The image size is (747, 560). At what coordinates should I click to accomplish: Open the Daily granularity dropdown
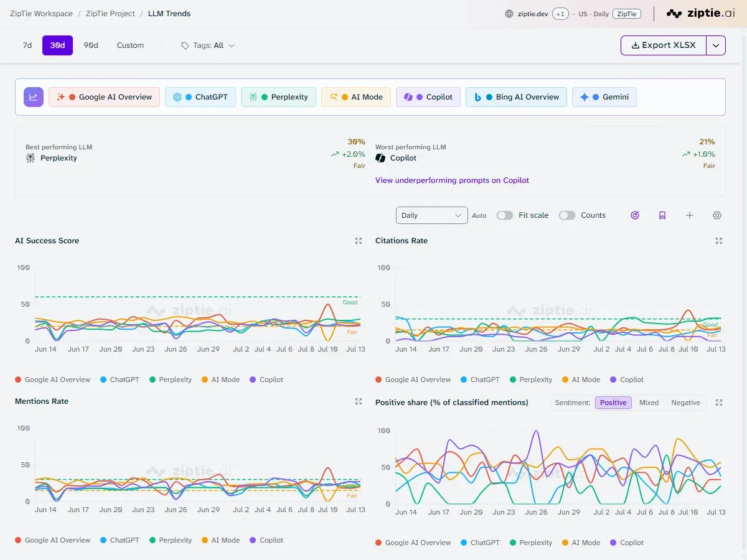(431, 215)
